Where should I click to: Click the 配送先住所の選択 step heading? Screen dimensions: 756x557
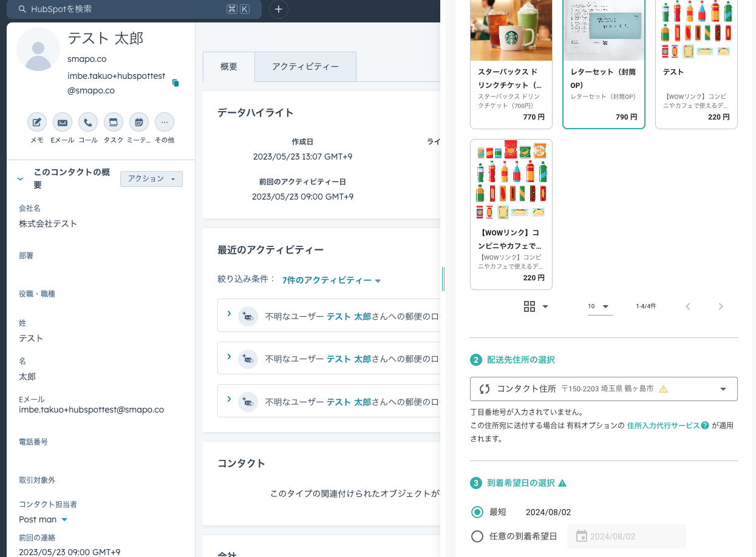(521, 360)
